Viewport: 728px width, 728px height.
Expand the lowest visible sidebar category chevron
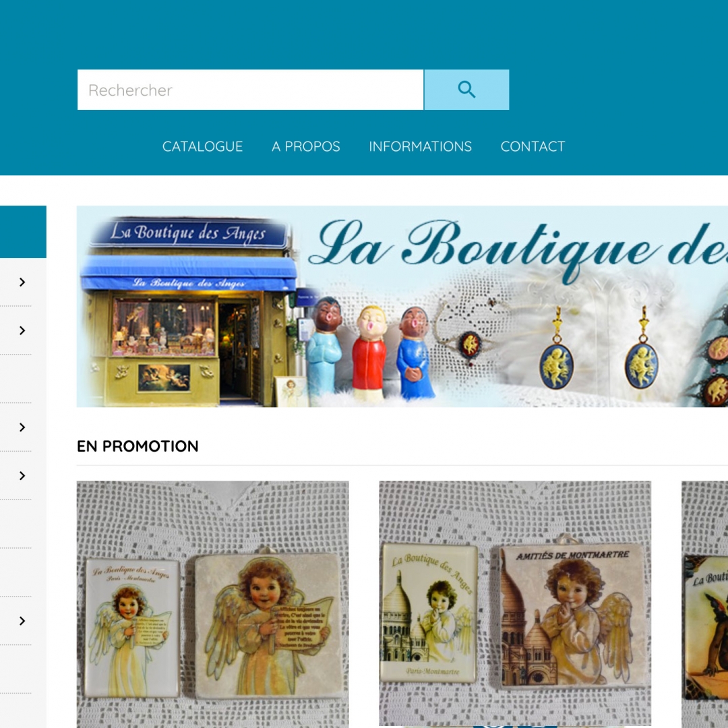(x=22, y=621)
